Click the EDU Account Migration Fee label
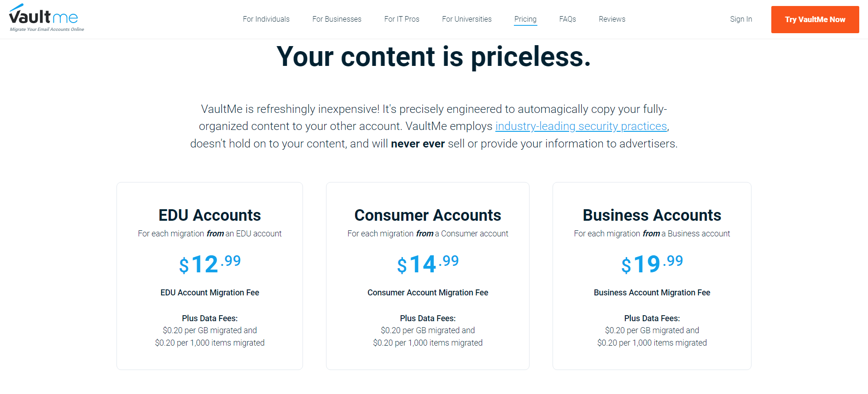Image resolution: width=868 pixels, height=394 pixels. 210,293
